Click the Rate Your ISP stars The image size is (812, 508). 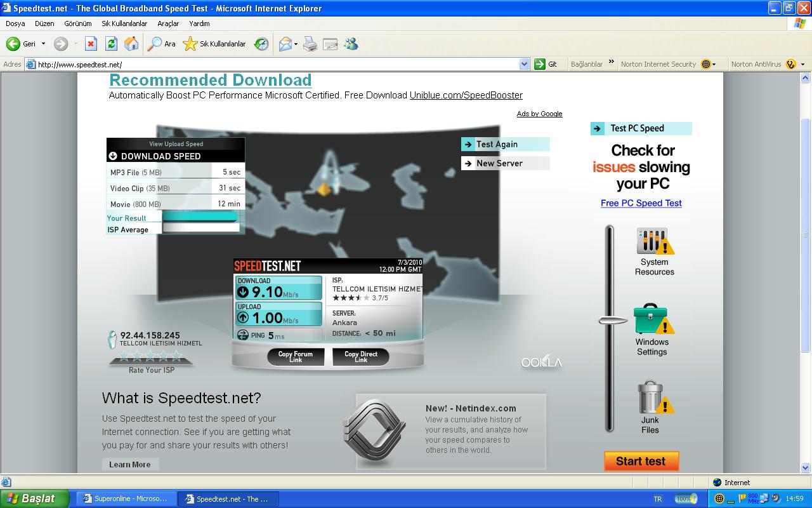pos(151,356)
